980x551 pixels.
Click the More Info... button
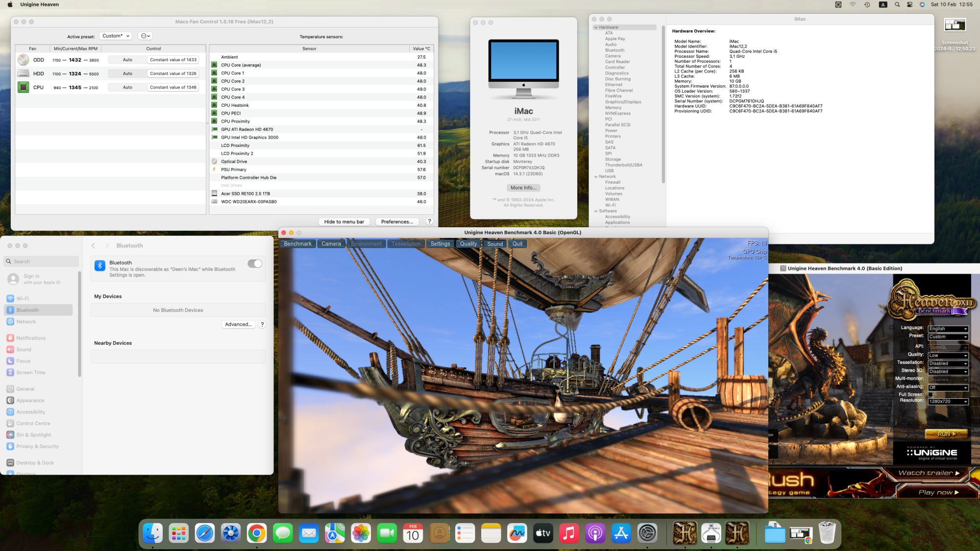point(523,188)
